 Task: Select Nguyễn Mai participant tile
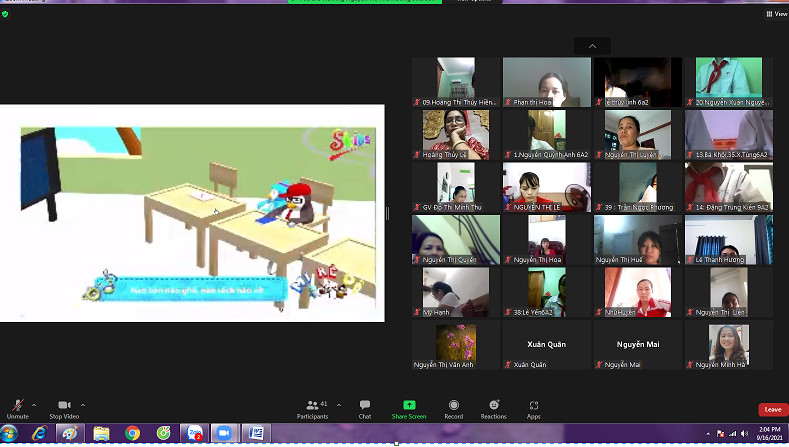(637, 345)
